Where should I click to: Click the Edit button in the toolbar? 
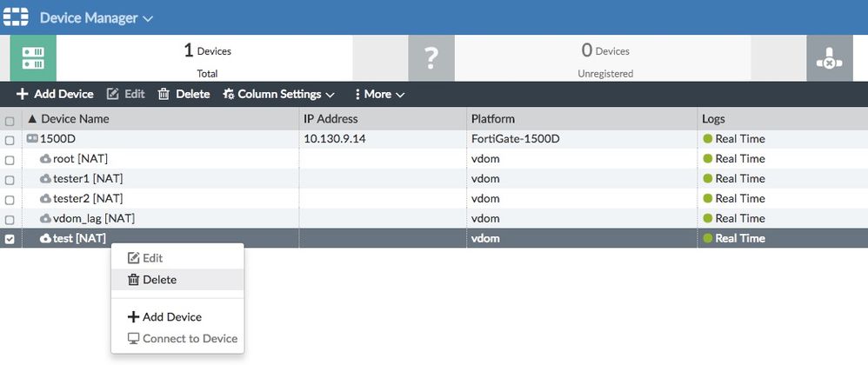click(125, 94)
